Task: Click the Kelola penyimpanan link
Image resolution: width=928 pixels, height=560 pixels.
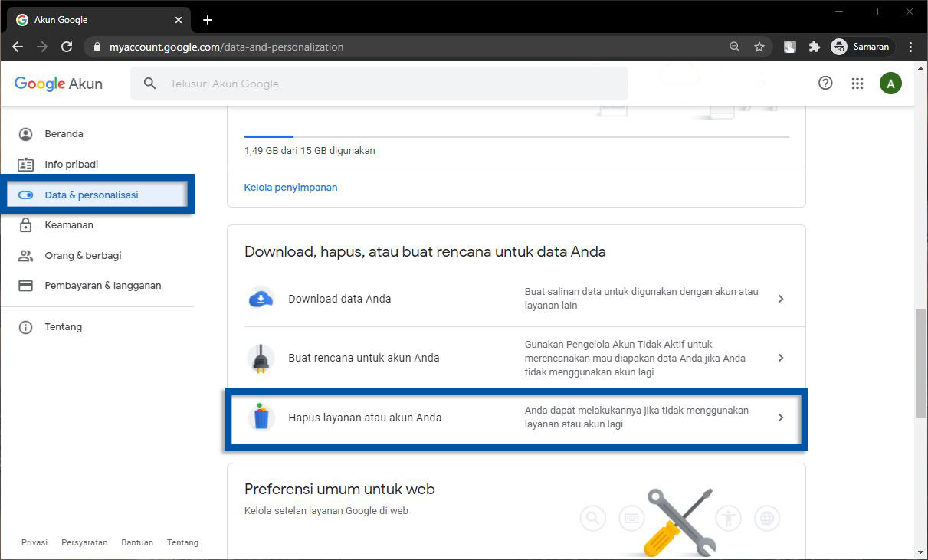Action: [290, 187]
